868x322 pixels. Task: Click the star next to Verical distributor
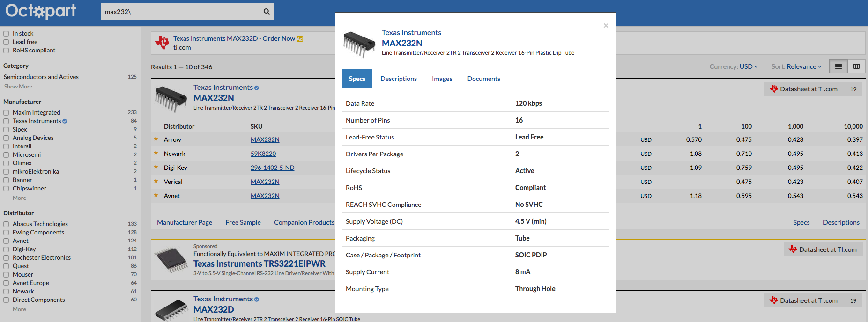pyautogui.click(x=156, y=181)
